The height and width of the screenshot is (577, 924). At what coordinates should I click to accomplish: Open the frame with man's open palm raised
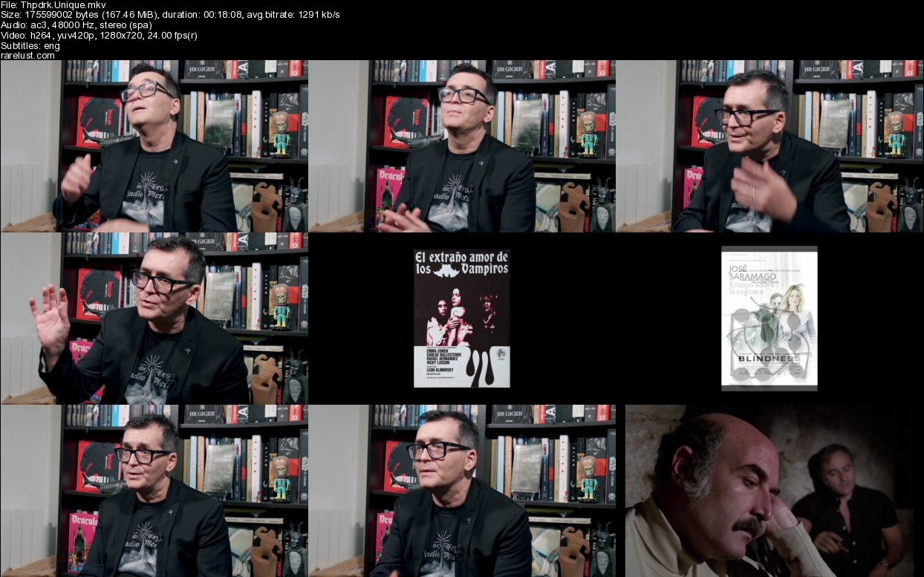click(154, 318)
